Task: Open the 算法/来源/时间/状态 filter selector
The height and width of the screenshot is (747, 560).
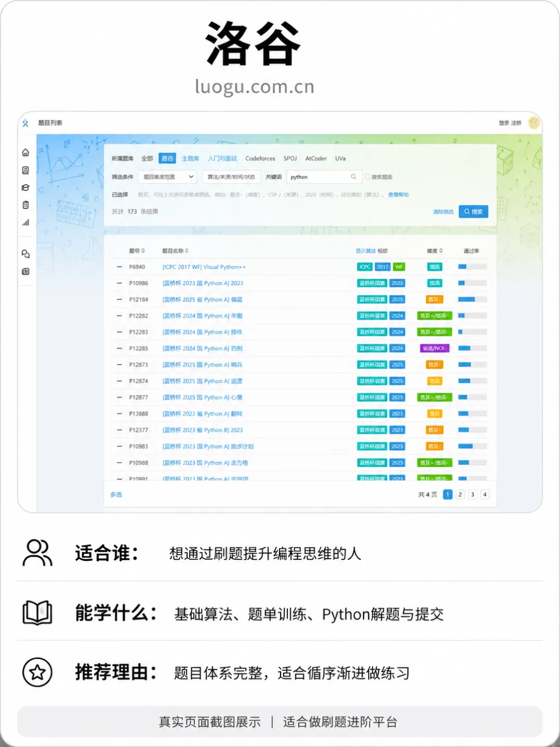Action: tap(231, 177)
